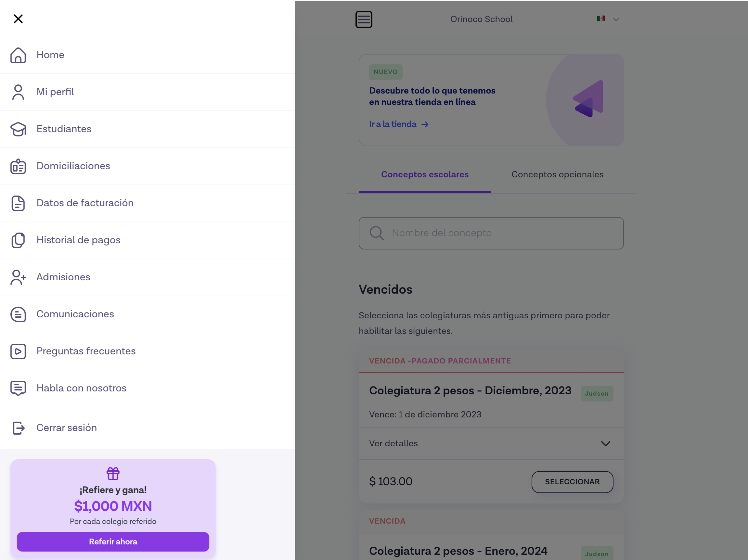Image resolution: width=748 pixels, height=560 pixels.
Task: Open Comunicaciones menu item
Action: [x=75, y=314]
